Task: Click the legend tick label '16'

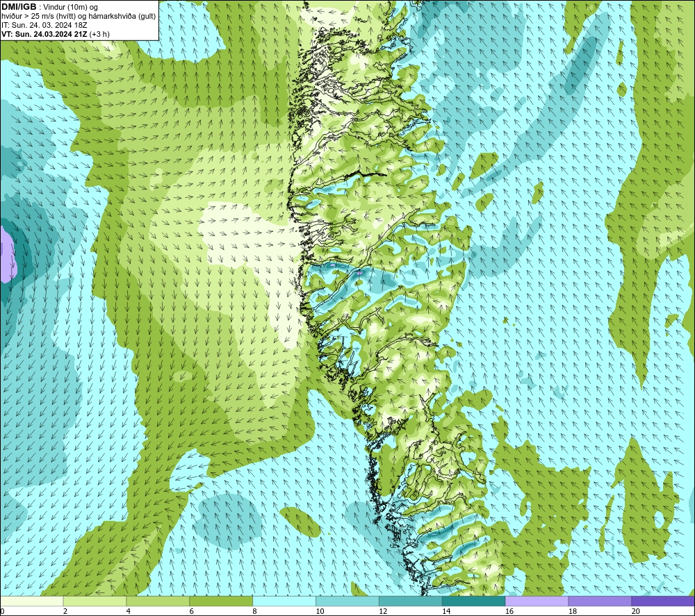Action: point(509,611)
